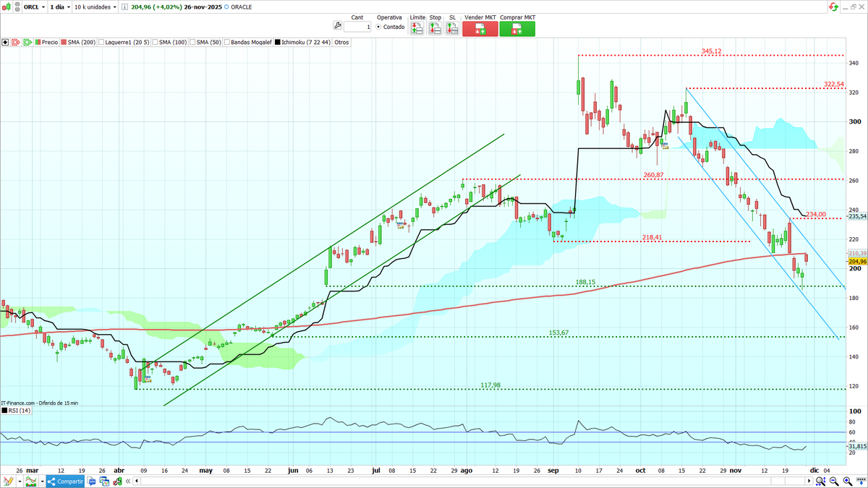Open order preferences via the wrench icon
The image size is (868, 488).
(x=337, y=26)
